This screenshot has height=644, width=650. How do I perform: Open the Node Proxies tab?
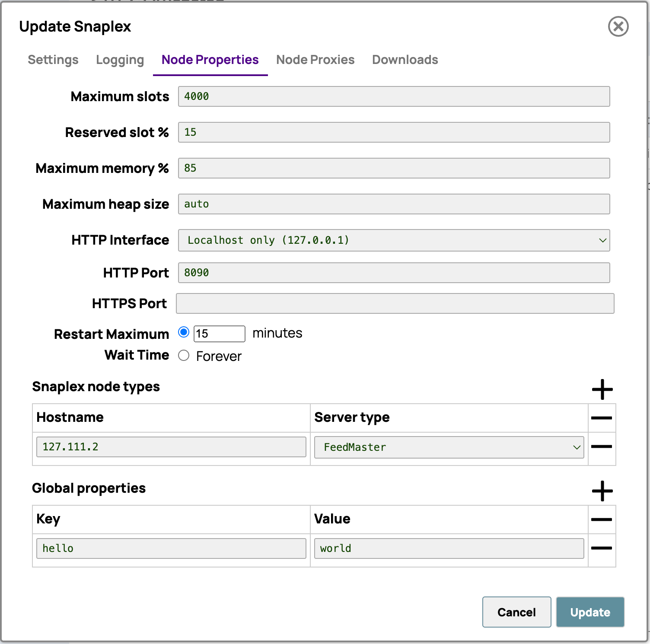pyautogui.click(x=315, y=60)
